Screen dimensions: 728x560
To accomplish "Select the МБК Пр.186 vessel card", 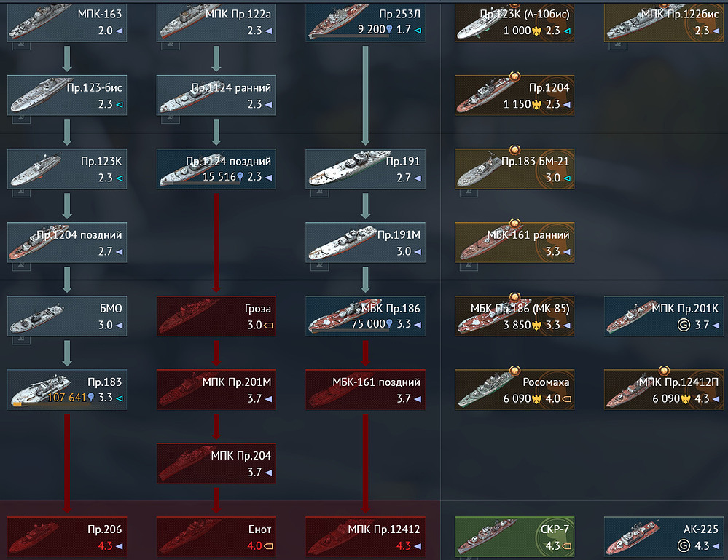I will [x=365, y=316].
